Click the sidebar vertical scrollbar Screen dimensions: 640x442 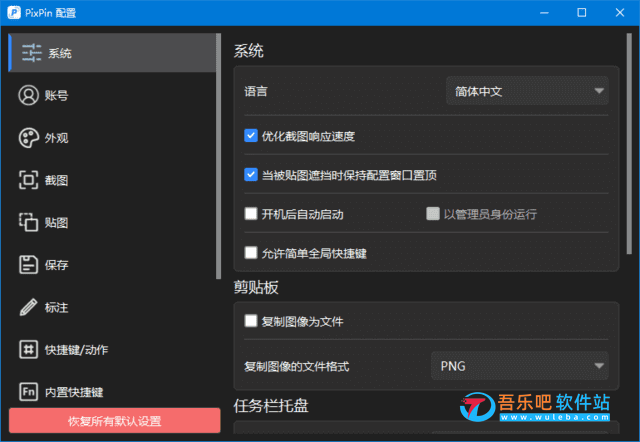218,156
